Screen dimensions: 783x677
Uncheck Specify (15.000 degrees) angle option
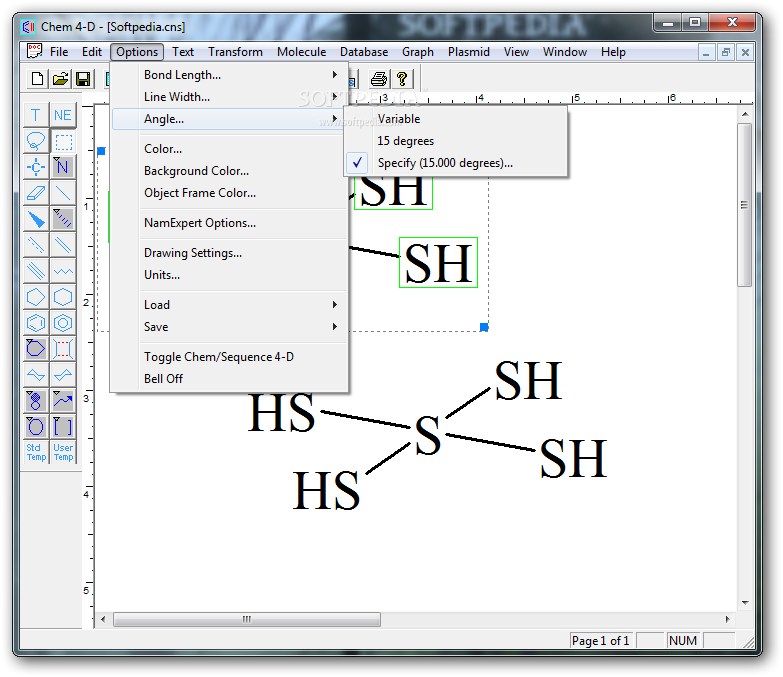[455, 163]
